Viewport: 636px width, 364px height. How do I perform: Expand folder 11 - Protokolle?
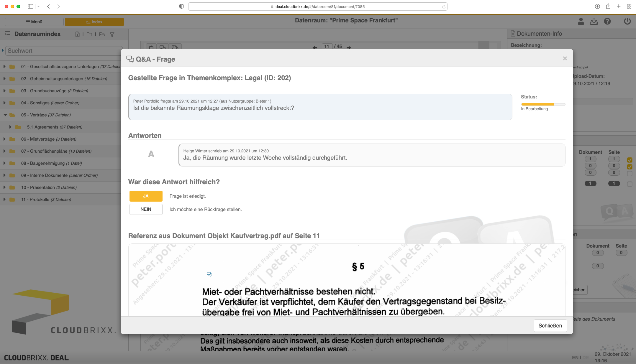point(4,200)
